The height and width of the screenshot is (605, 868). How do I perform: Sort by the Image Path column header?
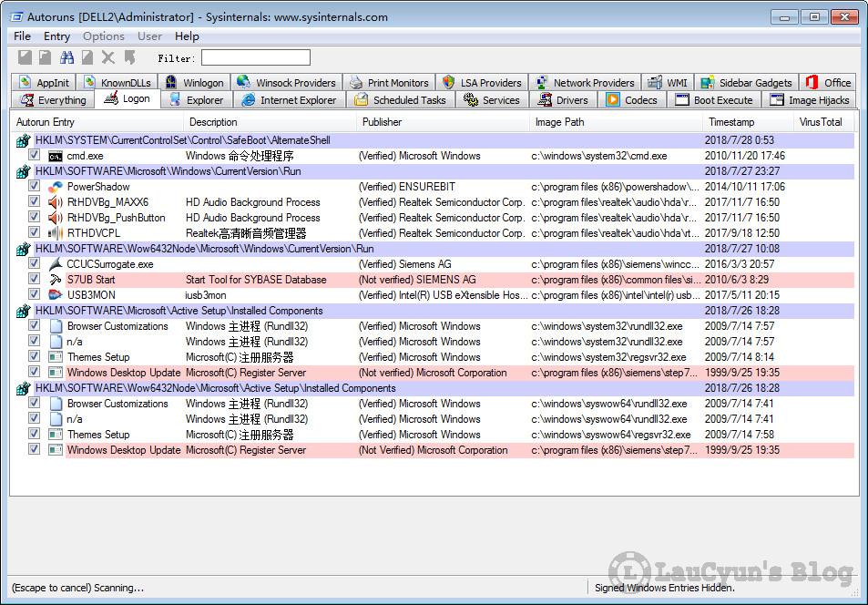pos(616,122)
